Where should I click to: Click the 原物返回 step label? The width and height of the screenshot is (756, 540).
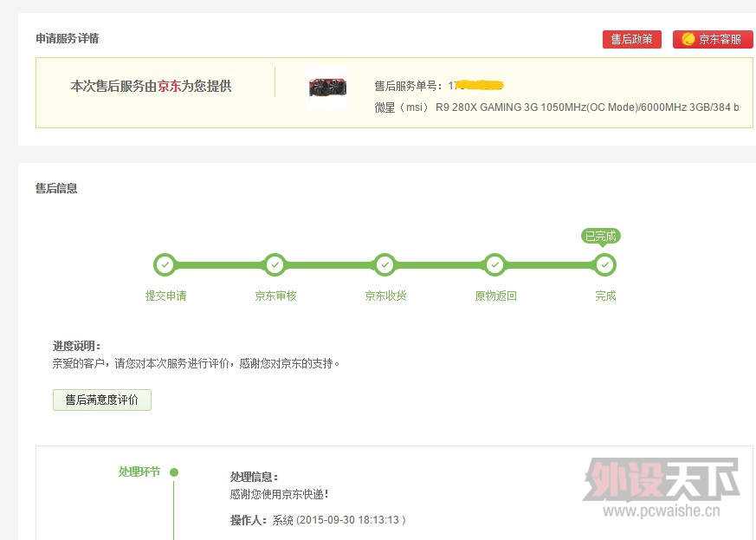[495, 296]
